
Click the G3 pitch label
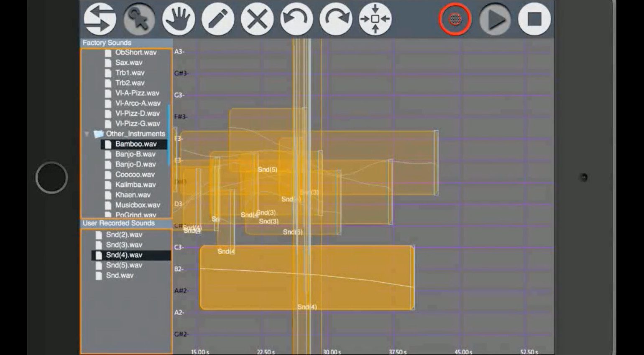click(x=179, y=95)
